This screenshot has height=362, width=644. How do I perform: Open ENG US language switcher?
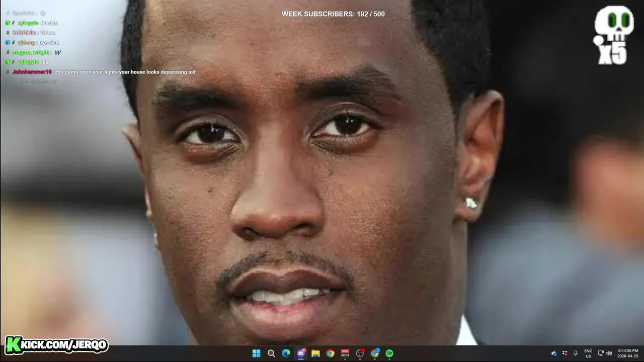588,353
